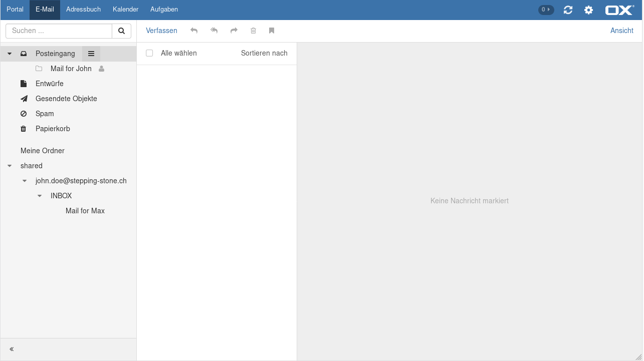The height and width of the screenshot is (361, 644).
Task: Click the magnifier search button
Action: (x=121, y=31)
